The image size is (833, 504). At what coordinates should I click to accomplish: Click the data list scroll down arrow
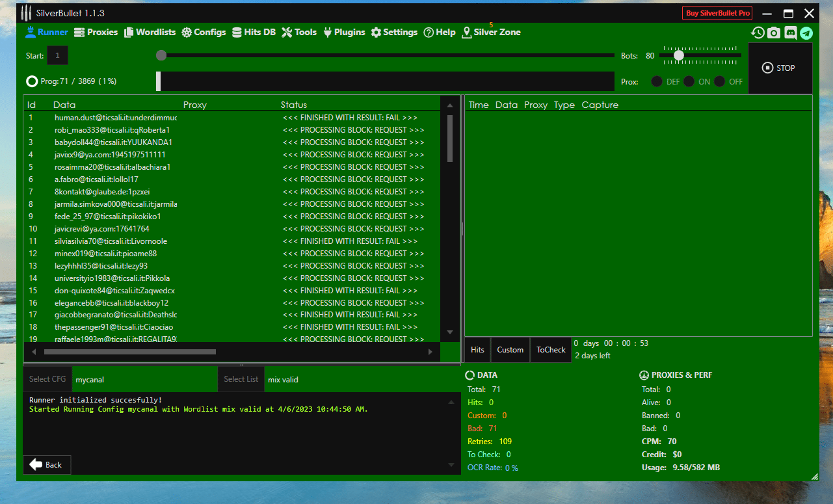449,332
